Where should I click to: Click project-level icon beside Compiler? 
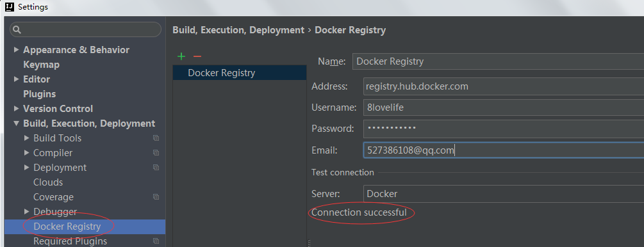click(x=156, y=153)
